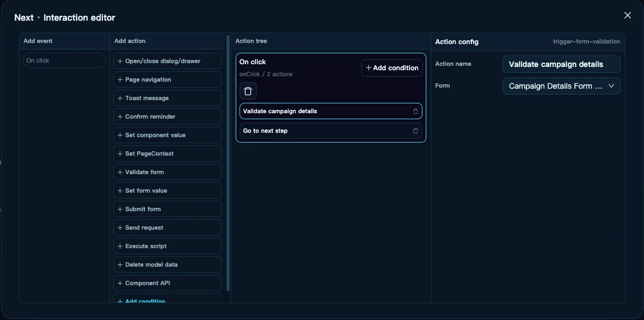
Task: Remove the Go to next step action
Action: point(415,131)
